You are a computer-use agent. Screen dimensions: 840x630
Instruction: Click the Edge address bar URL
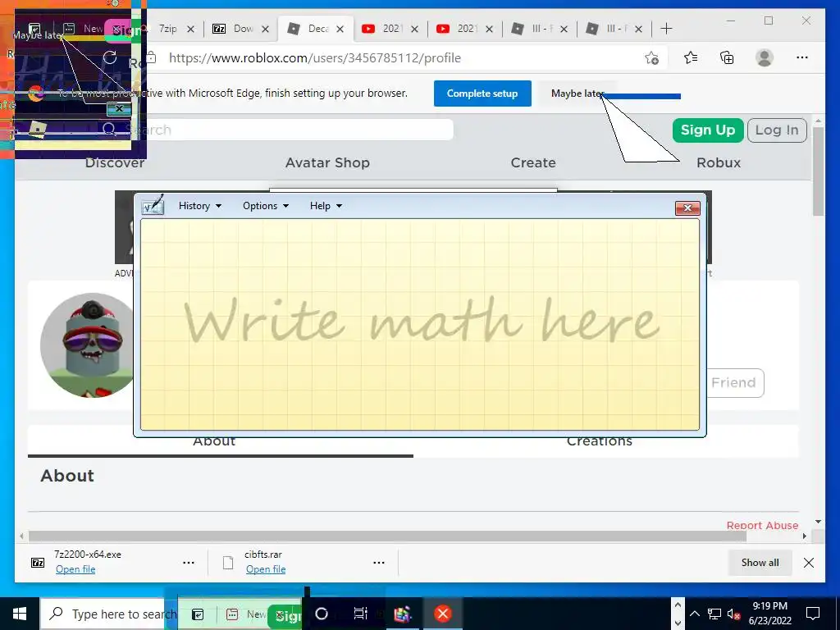click(315, 58)
